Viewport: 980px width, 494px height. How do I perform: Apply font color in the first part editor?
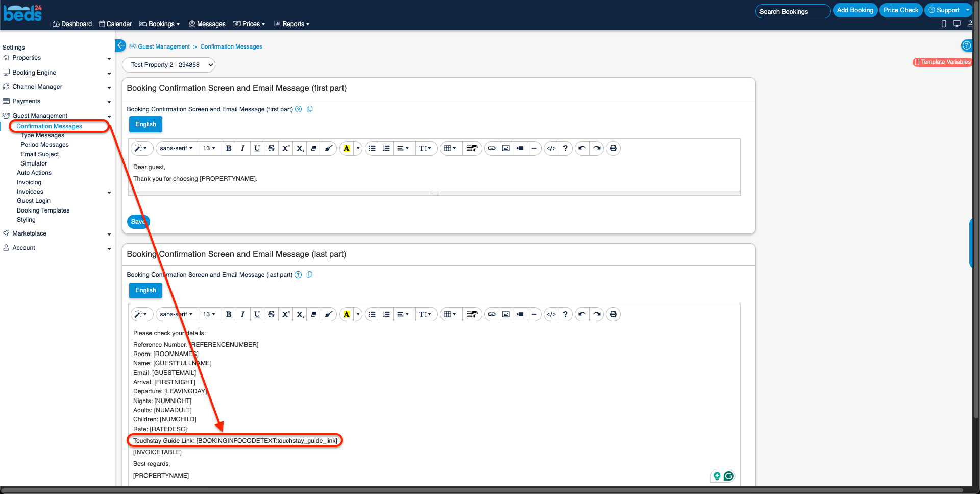pos(347,148)
